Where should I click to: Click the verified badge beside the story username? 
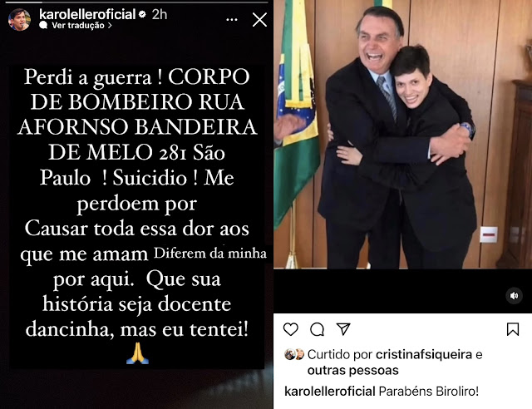(x=142, y=14)
